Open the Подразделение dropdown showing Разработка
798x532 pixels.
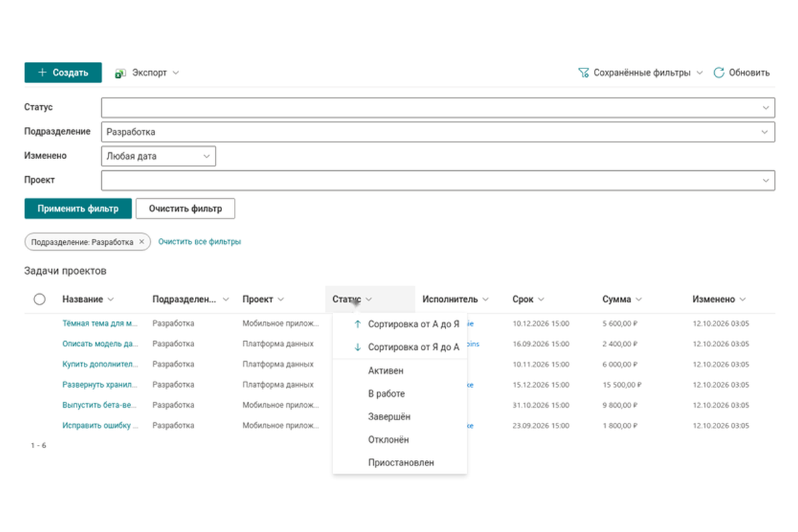(x=438, y=132)
